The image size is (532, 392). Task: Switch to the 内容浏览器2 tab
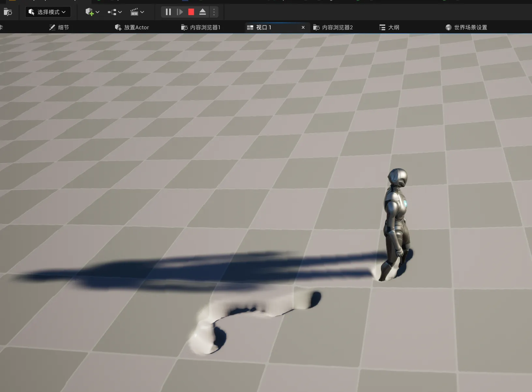click(333, 27)
